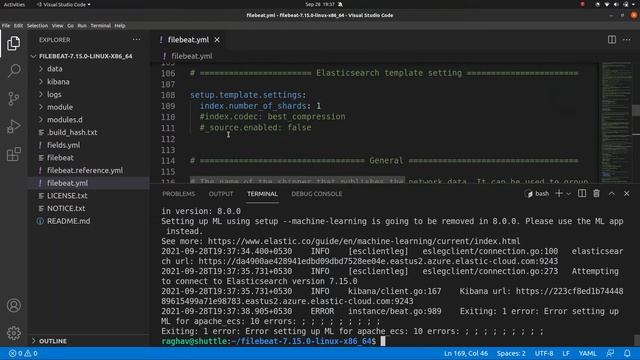Viewport: 640px width, 360px height.
Task: Maximize the panel with up chevron
Action: point(611,193)
